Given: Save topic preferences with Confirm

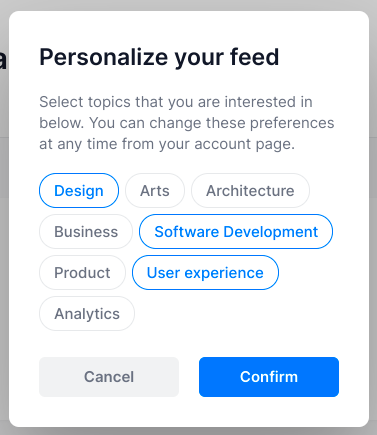Looking at the screenshot, I should [269, 377].
